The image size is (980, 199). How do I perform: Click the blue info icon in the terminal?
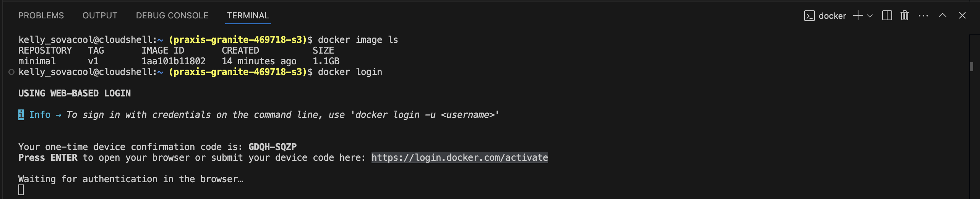tap(21, 115)
